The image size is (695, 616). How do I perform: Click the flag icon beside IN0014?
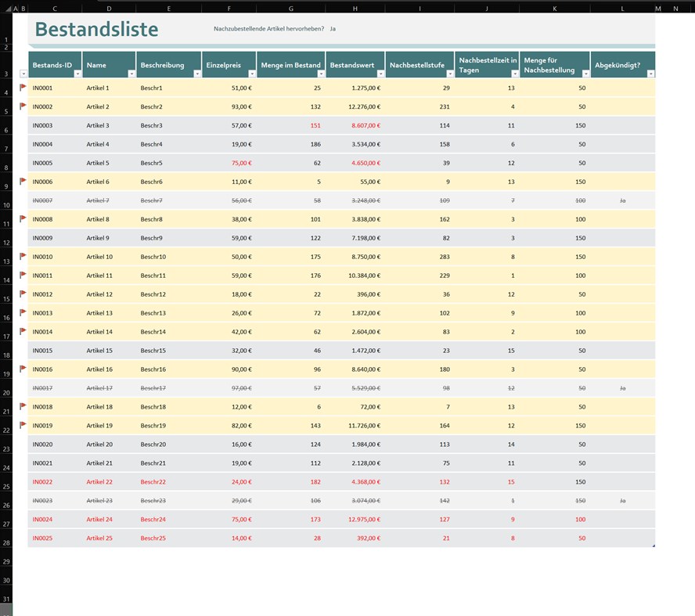click(23, 331)
